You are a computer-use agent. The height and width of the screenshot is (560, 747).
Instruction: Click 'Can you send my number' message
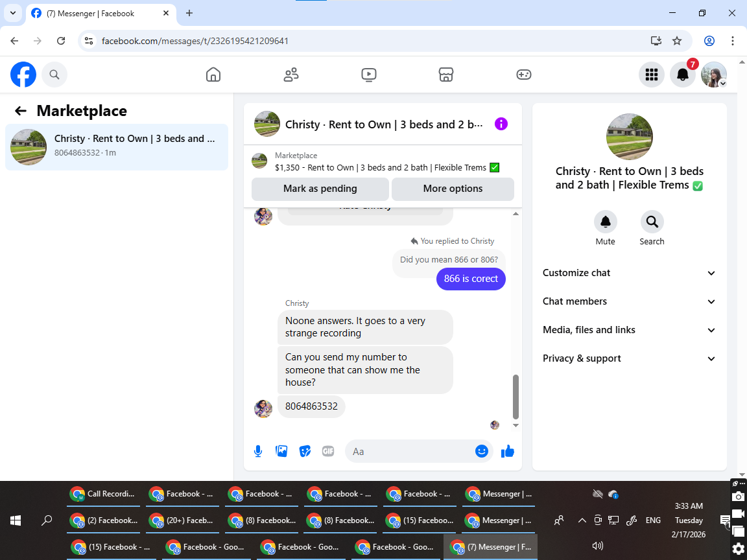click(365, 370)
